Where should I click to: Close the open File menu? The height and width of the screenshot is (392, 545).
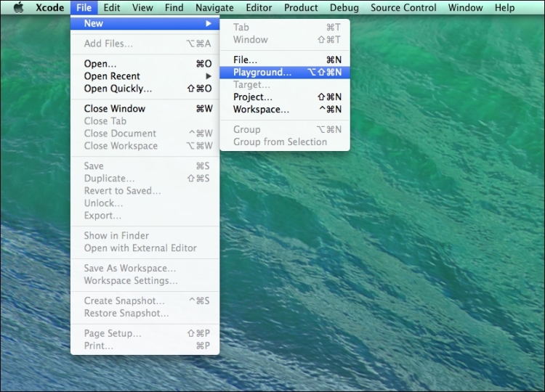(84, 7)
